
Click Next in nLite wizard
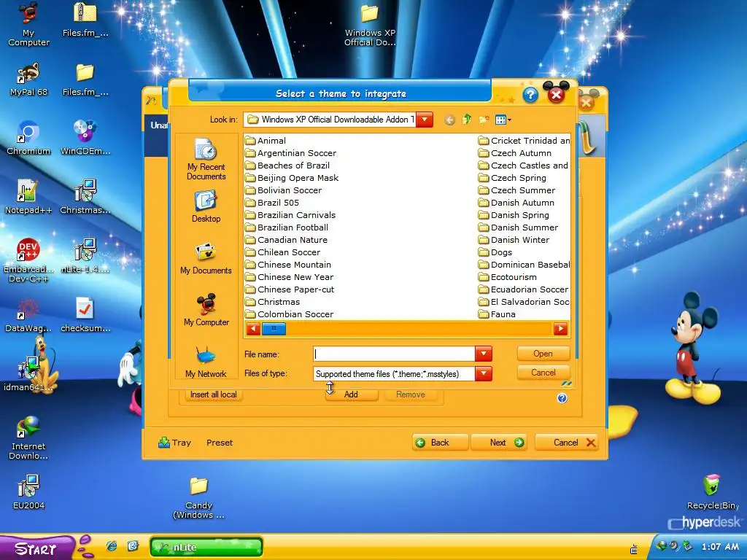coord(499,443)
